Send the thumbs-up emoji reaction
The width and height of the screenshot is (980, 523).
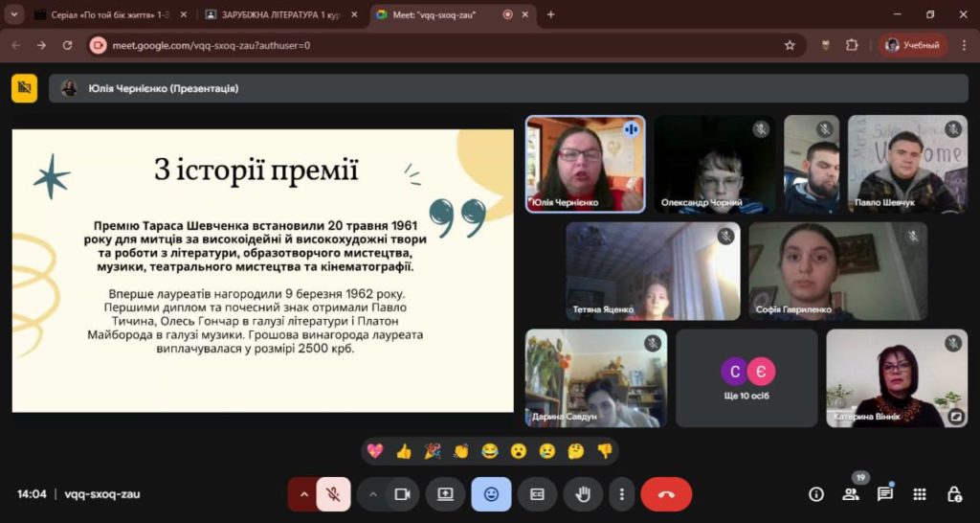click(x=404, y=451)
